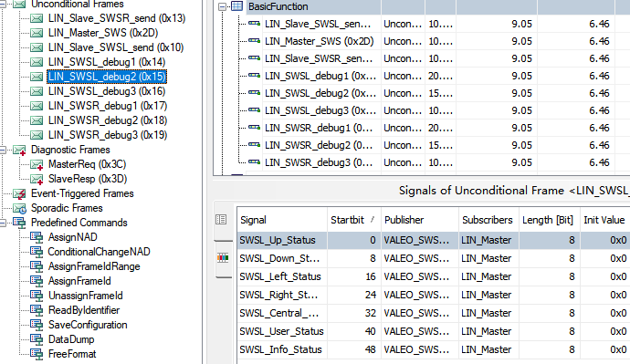630x364 pixels.
Task: Select AssignFrameId command
Action: point(79,281)
